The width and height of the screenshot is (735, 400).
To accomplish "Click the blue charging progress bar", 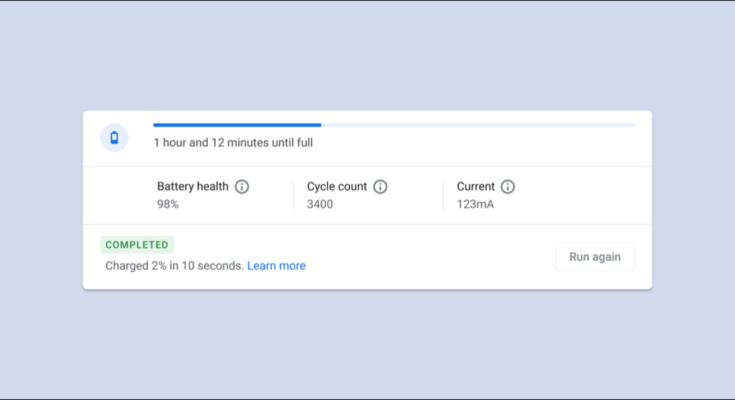I will pos(237,125).
